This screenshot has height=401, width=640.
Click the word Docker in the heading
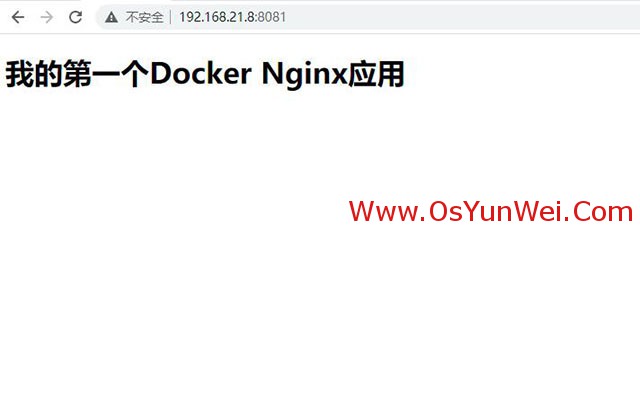tap(201, 74)
